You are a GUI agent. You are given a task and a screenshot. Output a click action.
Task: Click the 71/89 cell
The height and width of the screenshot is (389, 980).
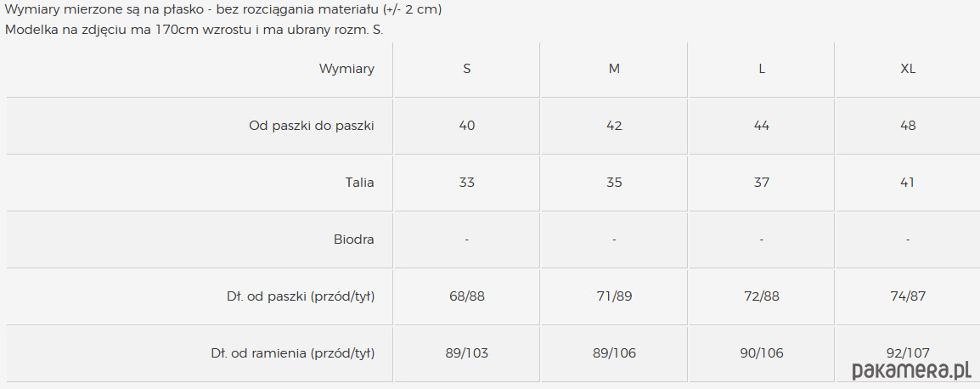point(614,296)
